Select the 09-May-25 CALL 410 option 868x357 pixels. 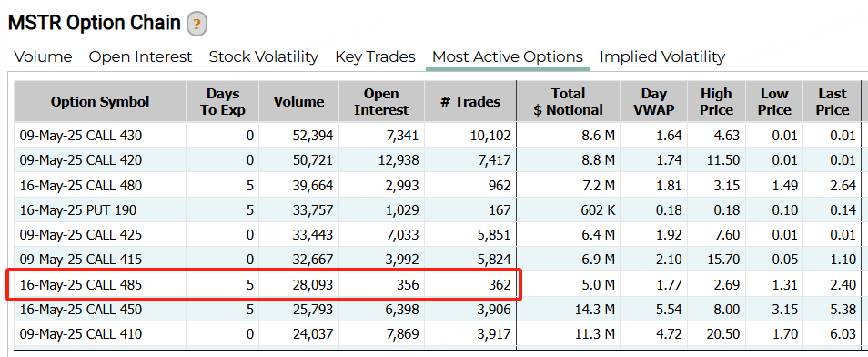(x=438, y=334)
